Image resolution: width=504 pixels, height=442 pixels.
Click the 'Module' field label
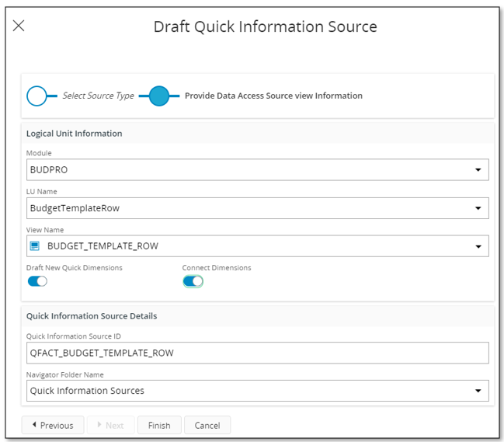(x=39, y=153)
